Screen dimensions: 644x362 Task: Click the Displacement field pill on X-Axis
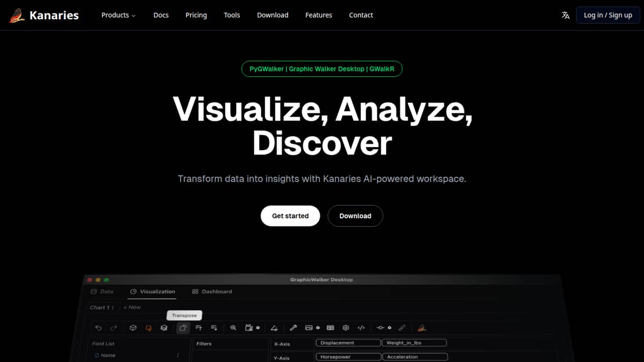point(348,343)
